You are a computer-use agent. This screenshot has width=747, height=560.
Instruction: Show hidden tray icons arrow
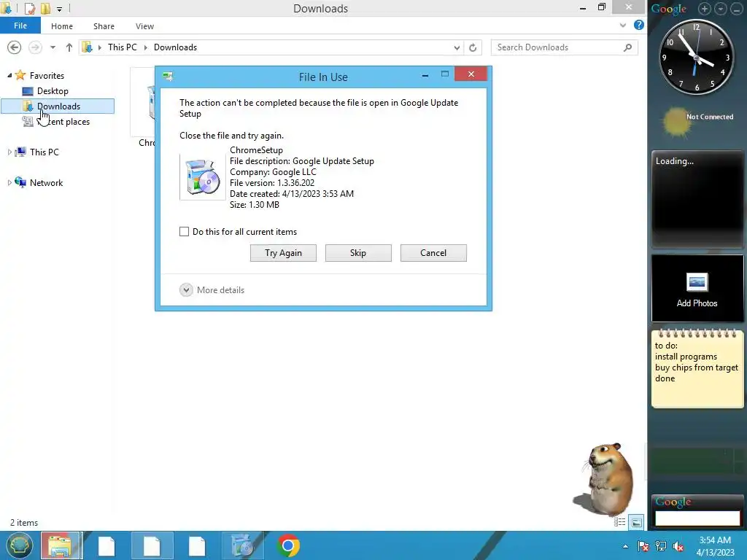tap(625, 546)
